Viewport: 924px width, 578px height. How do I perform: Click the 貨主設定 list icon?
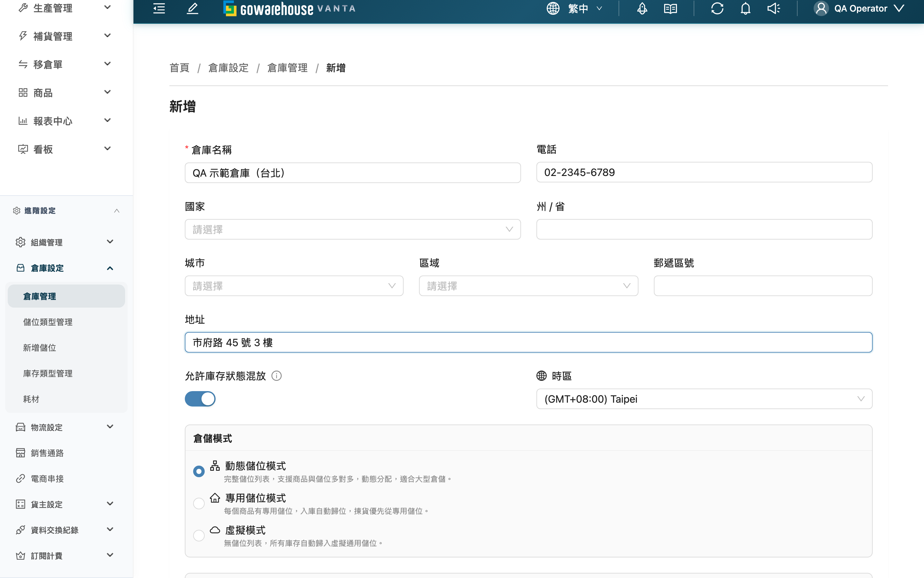21,504
